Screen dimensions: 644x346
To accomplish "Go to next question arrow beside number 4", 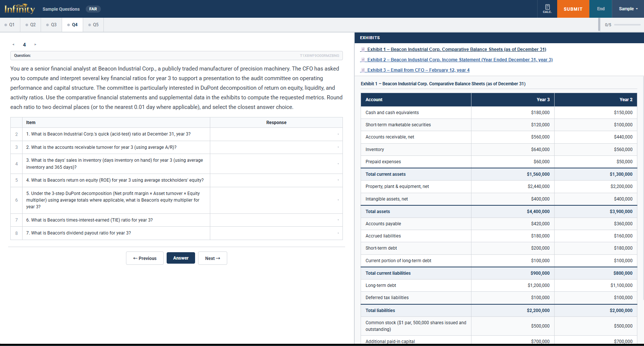I will point(35,45).
